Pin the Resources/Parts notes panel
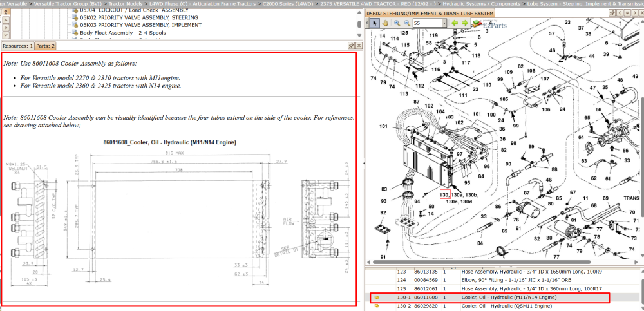 tap(352, 46)
